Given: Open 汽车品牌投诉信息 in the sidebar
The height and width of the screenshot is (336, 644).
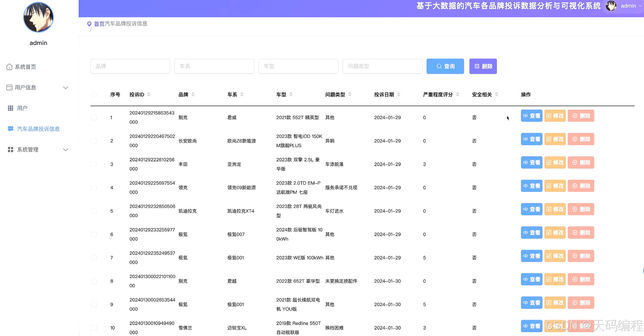Looking at the screenshot, I should tap(38, 129).
